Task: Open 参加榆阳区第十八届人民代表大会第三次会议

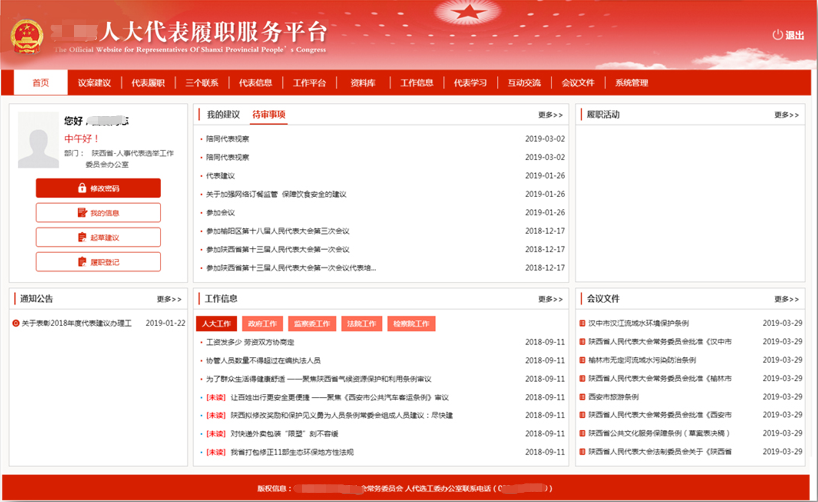Action: pos(278,231)
